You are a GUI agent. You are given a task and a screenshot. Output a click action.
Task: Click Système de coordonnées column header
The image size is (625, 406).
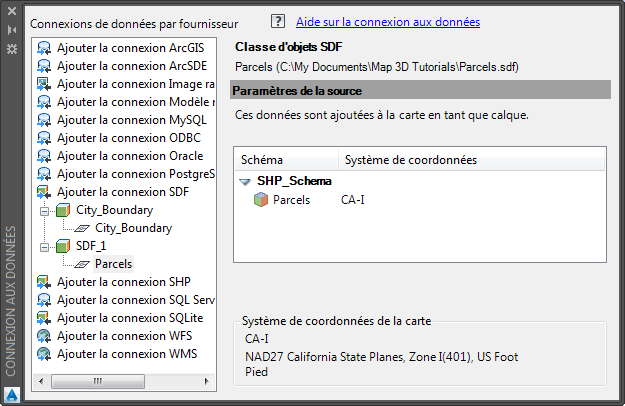coord(410,160)
